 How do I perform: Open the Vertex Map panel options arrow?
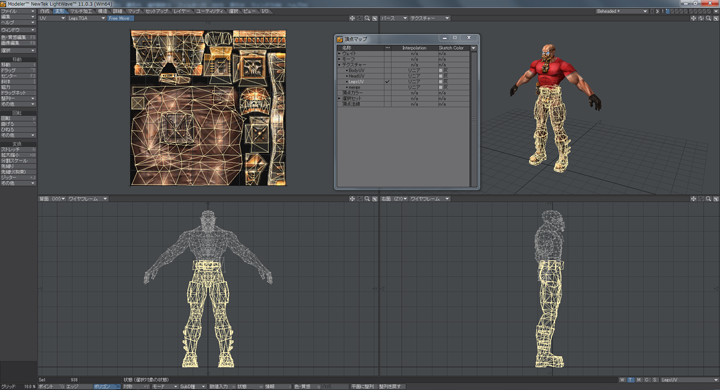[473, 48]
